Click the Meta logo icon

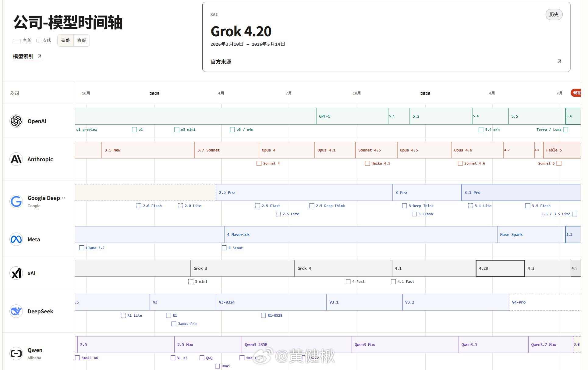click(x=16, y=239)
